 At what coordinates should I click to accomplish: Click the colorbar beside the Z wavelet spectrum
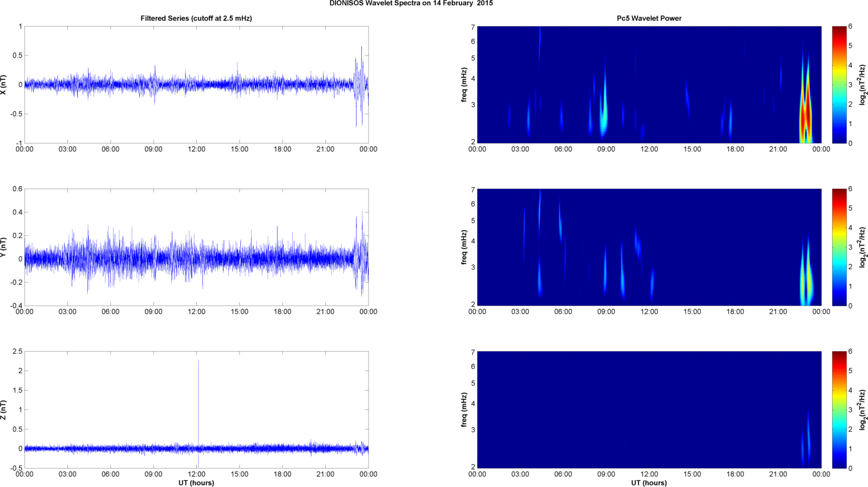click(x=839, y=409)
